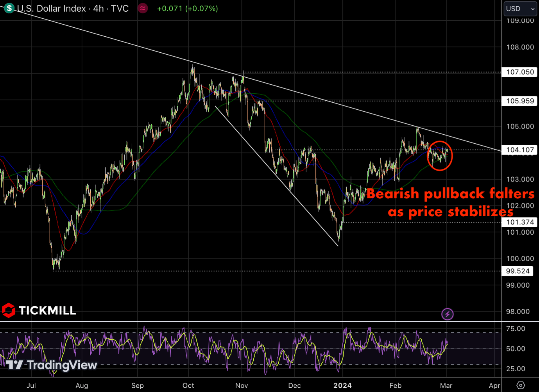Click the Mar label on time axis

click(x=446, y=385)
